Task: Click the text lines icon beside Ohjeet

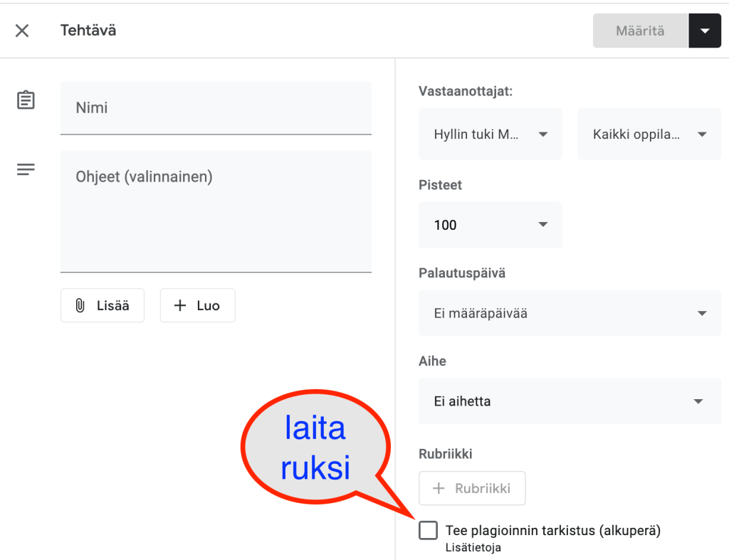Action: 26,169
